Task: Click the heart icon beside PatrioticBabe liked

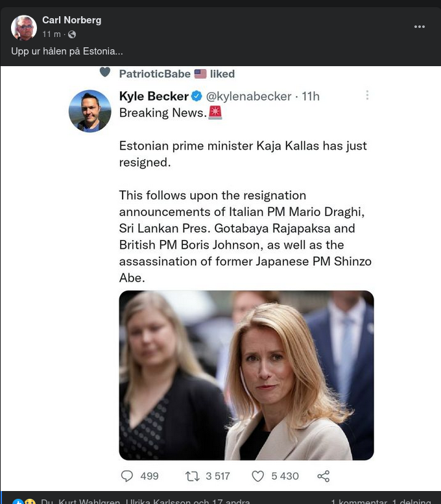Action: click(x=104, y=73)
